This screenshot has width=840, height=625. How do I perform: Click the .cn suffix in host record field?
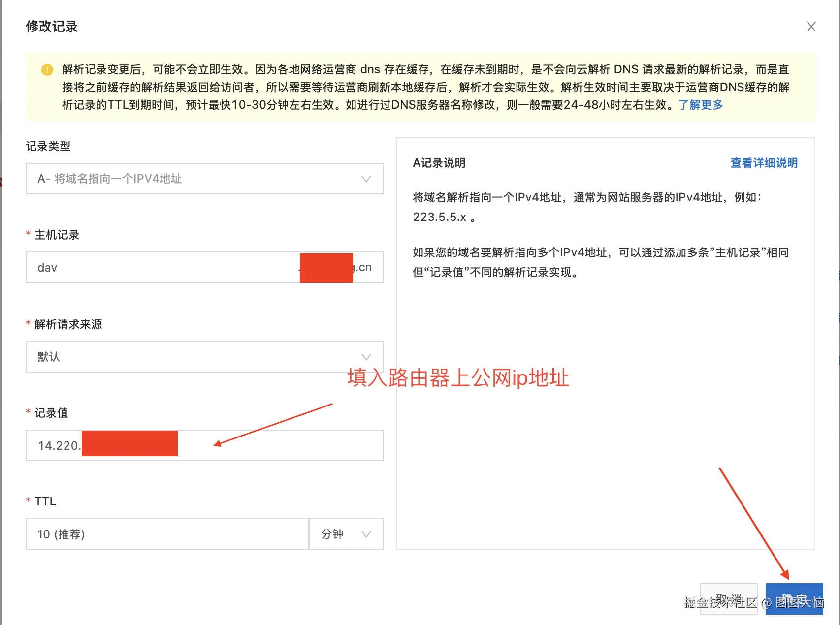point(365,267)
